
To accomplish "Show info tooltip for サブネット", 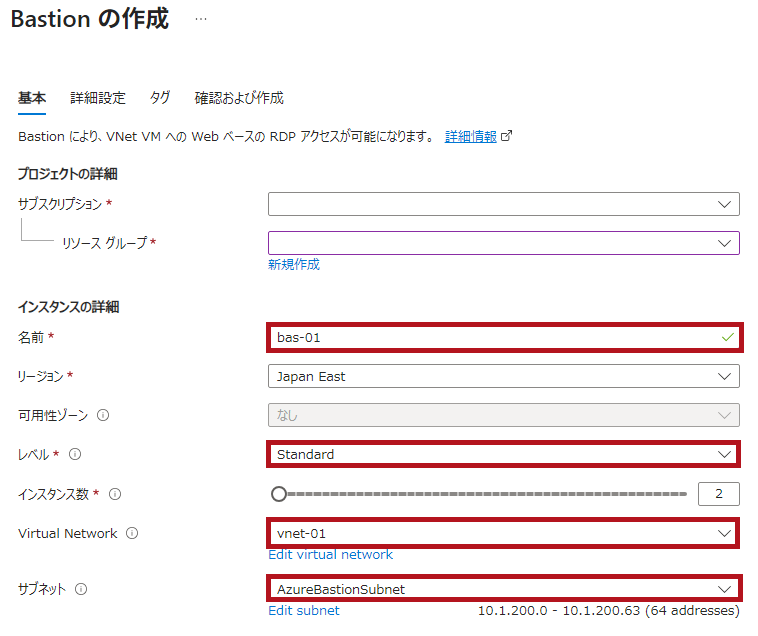I will [x=81, y=589].
